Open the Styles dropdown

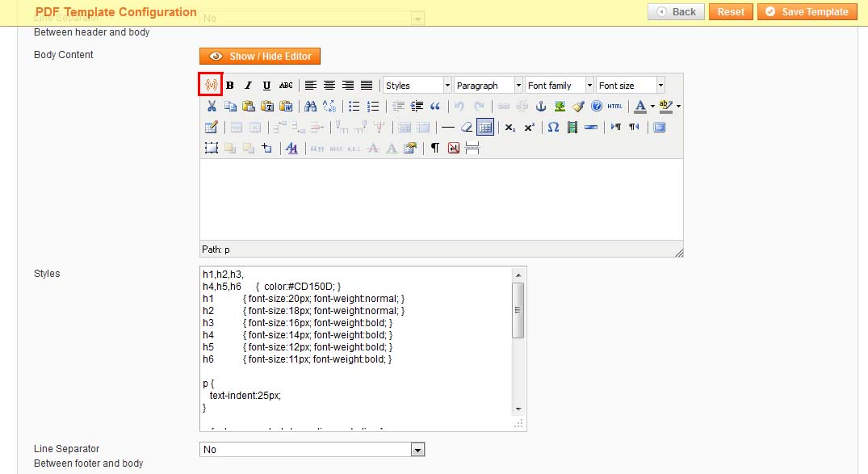[x=417, y=86]
